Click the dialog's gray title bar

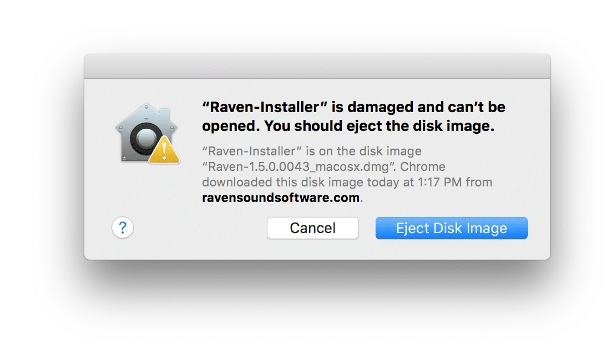click(317, 67)
